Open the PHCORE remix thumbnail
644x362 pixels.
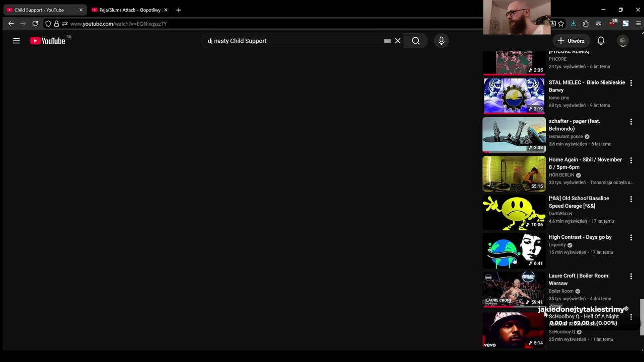(x=514, y=63)
